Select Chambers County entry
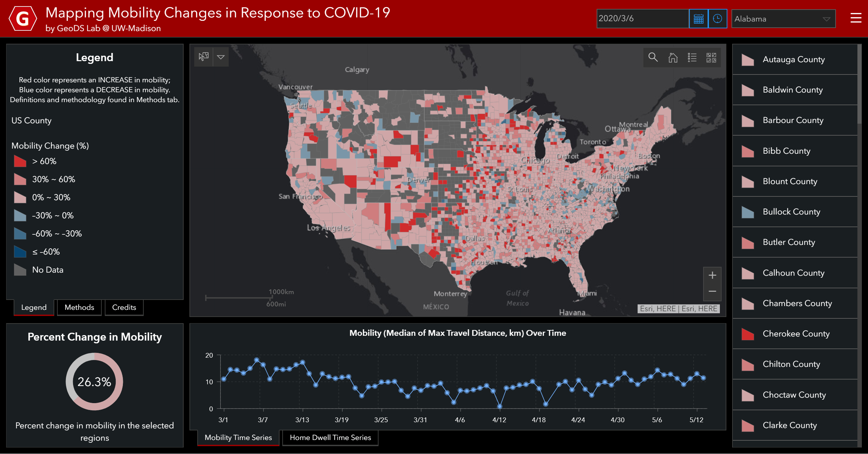The width and height of the screenshot is (868, 454). [795, 303]
